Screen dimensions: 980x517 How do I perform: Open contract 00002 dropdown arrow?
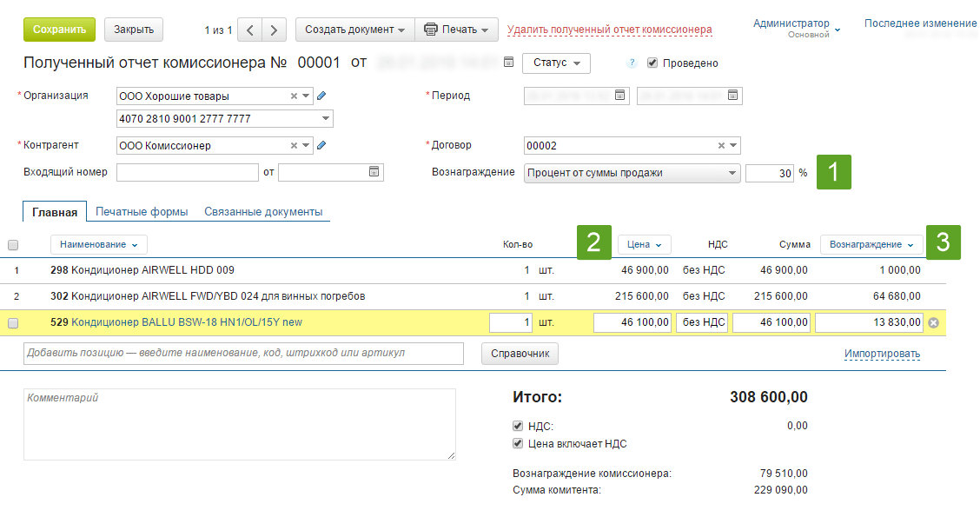point(733,145)
